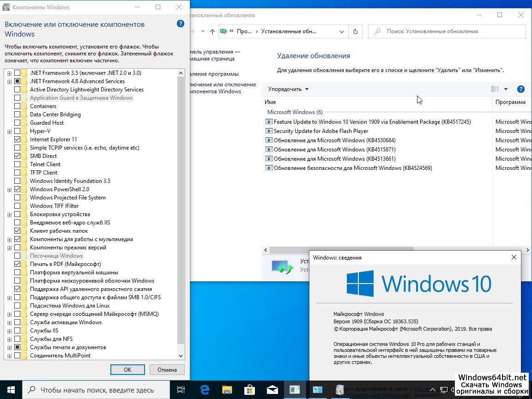Open Task View from the taskbar
The height and width of the screenshot is (399, 532).
[x=181, y=389]
